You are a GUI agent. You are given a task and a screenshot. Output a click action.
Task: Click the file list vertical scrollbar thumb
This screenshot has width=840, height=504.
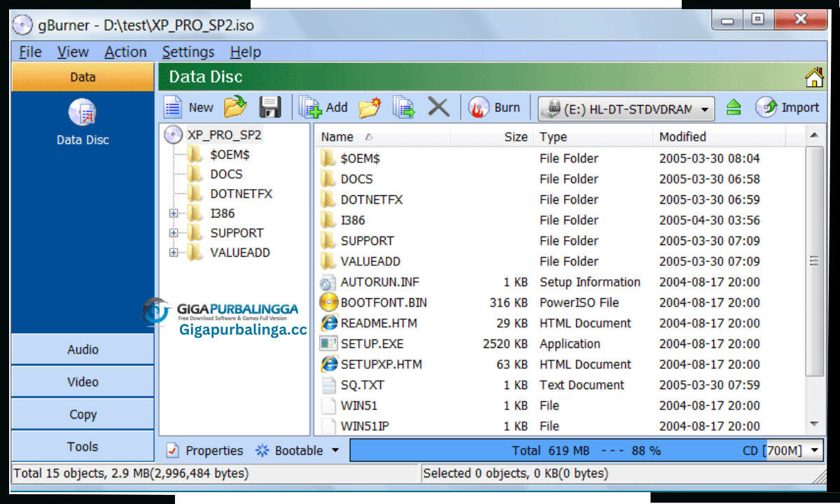point(814,260)
